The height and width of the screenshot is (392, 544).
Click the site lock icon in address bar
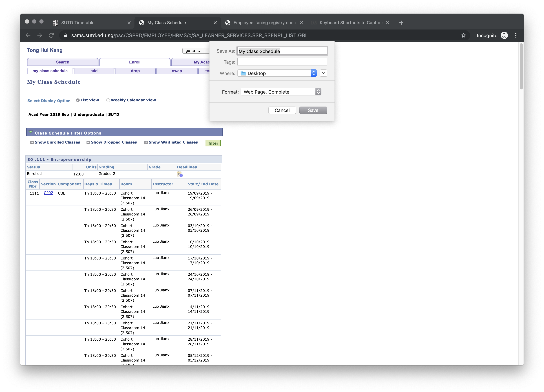(x=65, y=36)
